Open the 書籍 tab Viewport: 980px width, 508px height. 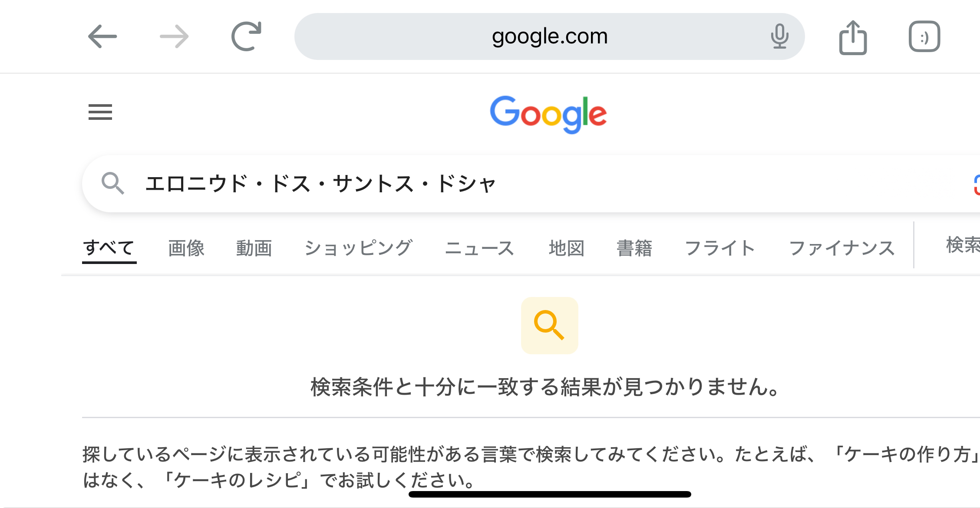tap(634, 248)
